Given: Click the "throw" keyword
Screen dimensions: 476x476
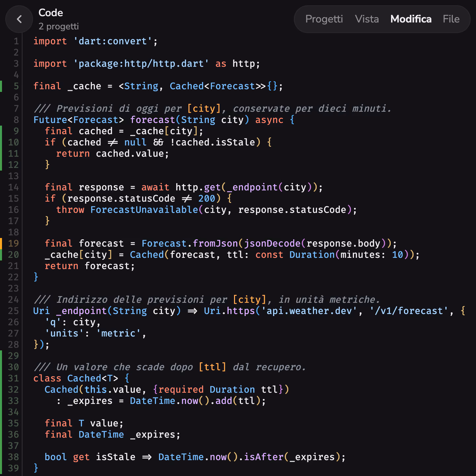Looking at the screenshot, I should [x=70, y=210].
